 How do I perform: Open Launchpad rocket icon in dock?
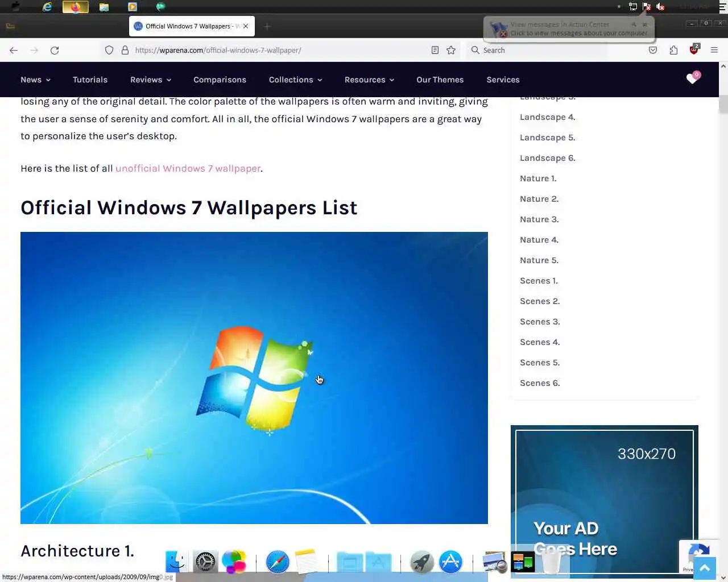point(422,562)
